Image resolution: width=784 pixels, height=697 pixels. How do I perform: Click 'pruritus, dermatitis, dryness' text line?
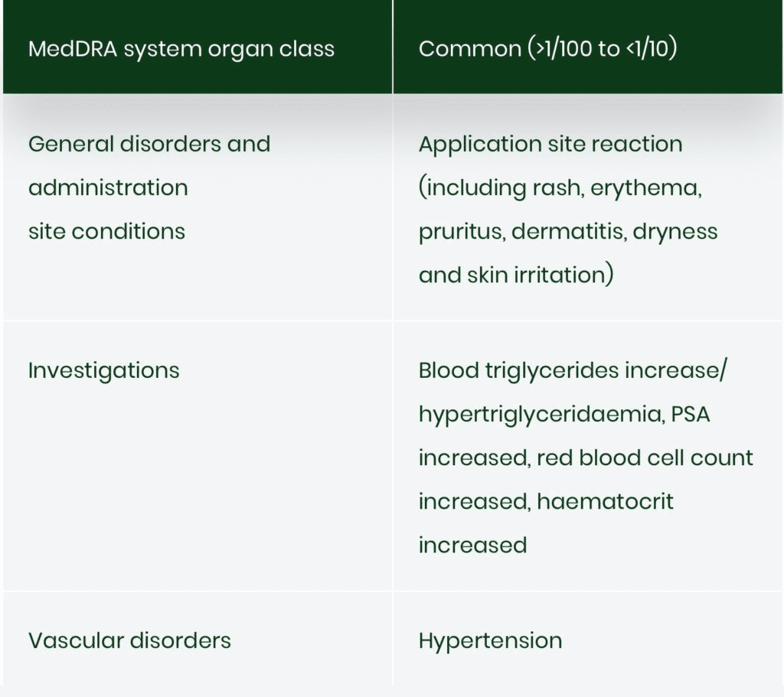[x=568, y=232]
